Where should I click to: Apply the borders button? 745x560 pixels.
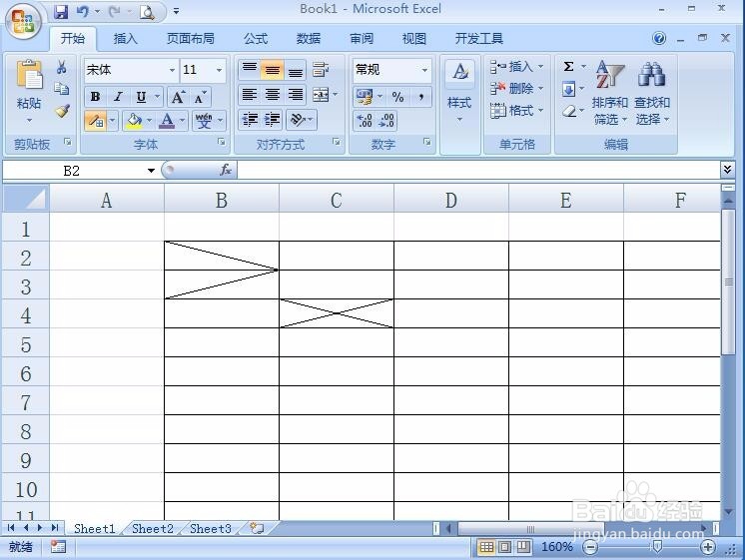pyautogui.click(x=96, y=121)
